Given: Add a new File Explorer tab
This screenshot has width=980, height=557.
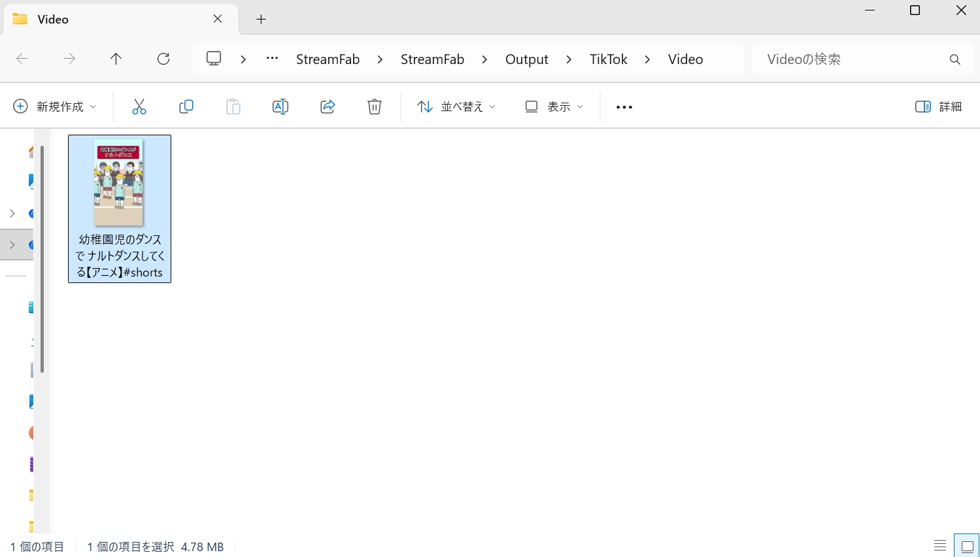Looking at the screenshot, I should tap(261, 20).
